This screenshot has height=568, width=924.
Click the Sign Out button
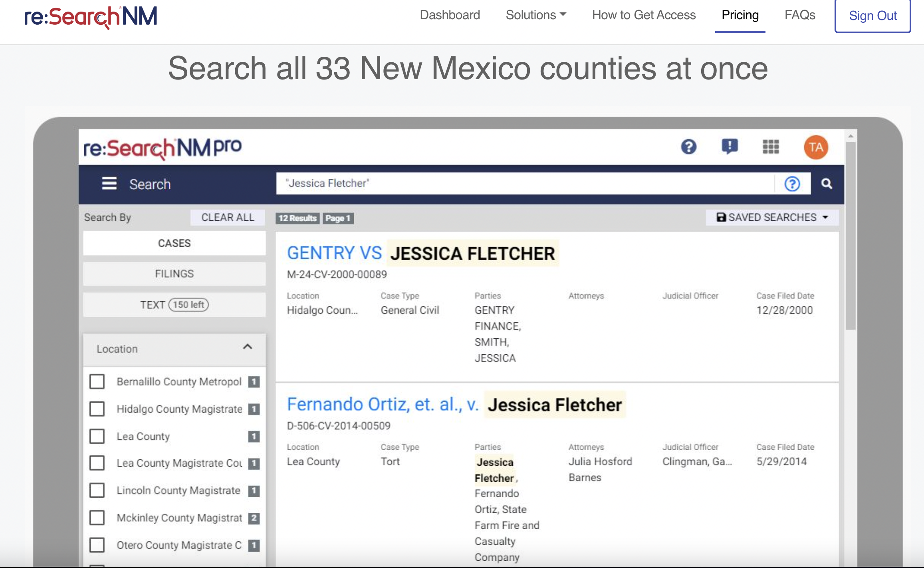872,16
